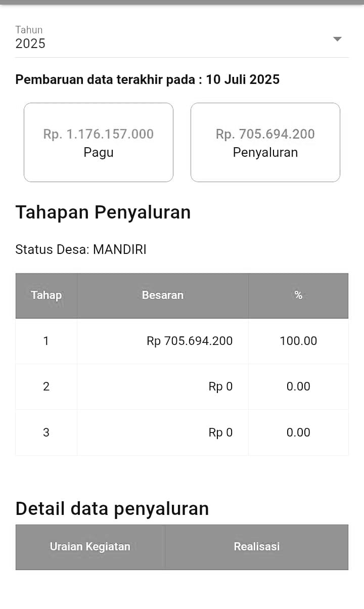Click Rp 705.694.200 in Tahap 1 row
364x609 pixels.
(x=190, y=341)
